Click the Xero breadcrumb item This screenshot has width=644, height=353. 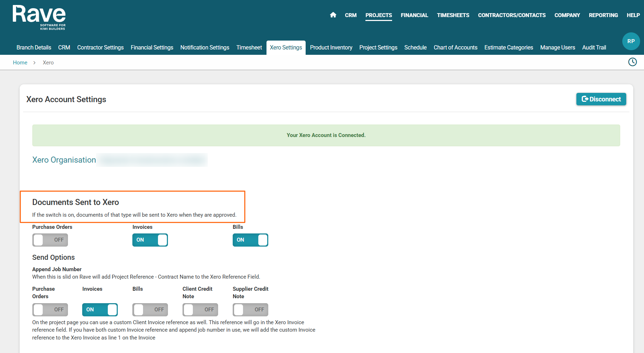pyautogui.click(x=48, y=63)
